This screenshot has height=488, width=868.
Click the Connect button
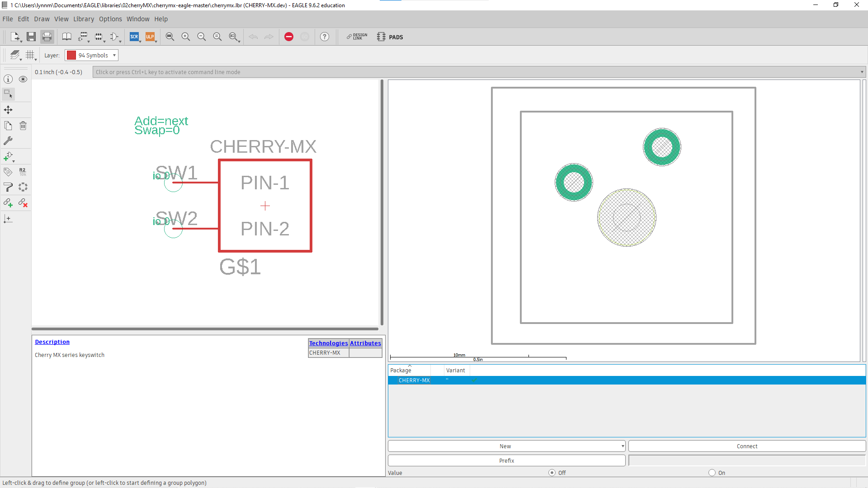(747, 446)
